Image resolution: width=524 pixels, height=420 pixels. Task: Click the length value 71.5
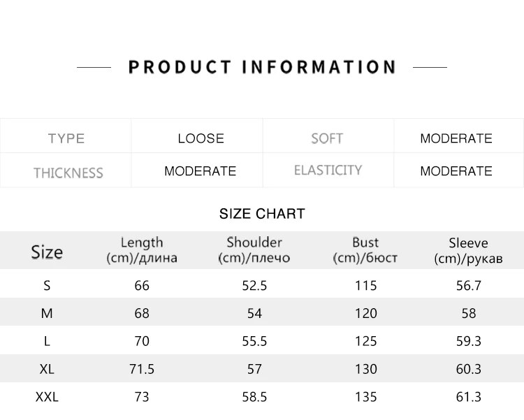(x=142, y=369)
